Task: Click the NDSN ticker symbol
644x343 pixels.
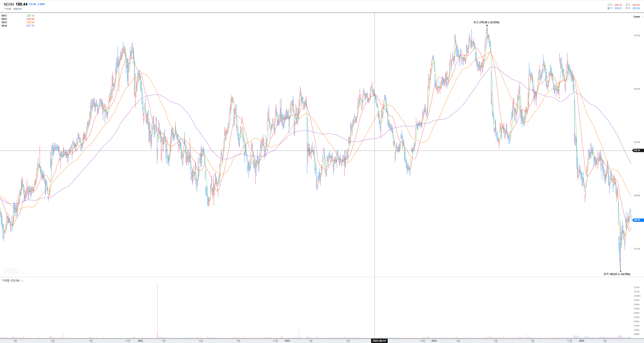Action: point(9,4)
